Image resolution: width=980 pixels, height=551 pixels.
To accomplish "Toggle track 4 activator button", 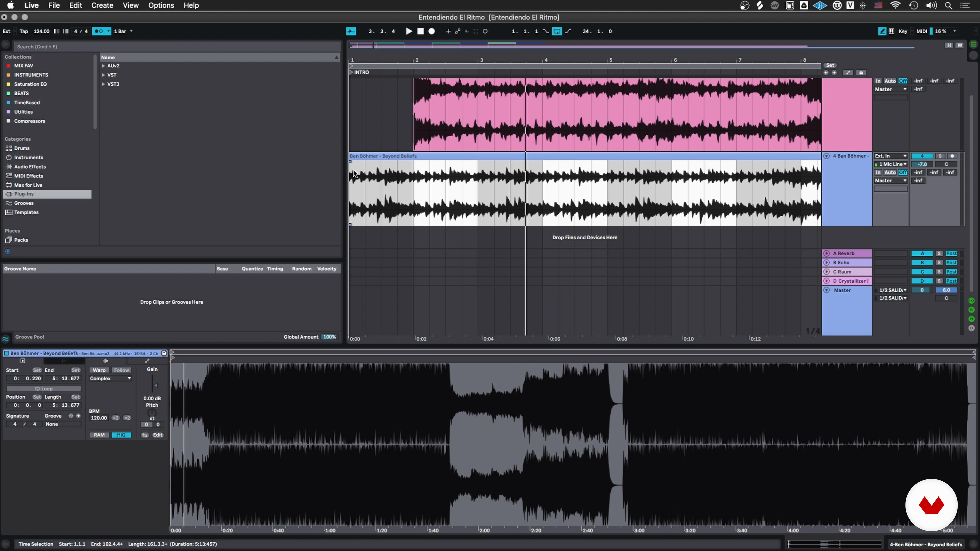I will point(922,156).
